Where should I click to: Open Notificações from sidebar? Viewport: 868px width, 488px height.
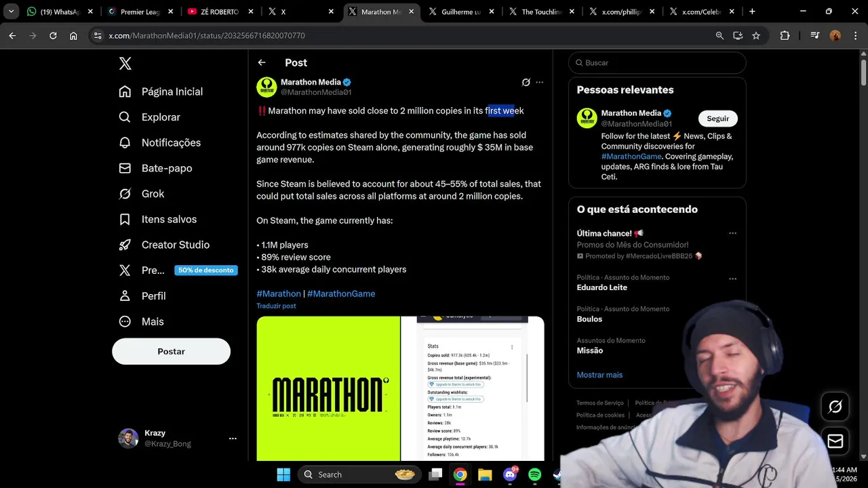160,142
